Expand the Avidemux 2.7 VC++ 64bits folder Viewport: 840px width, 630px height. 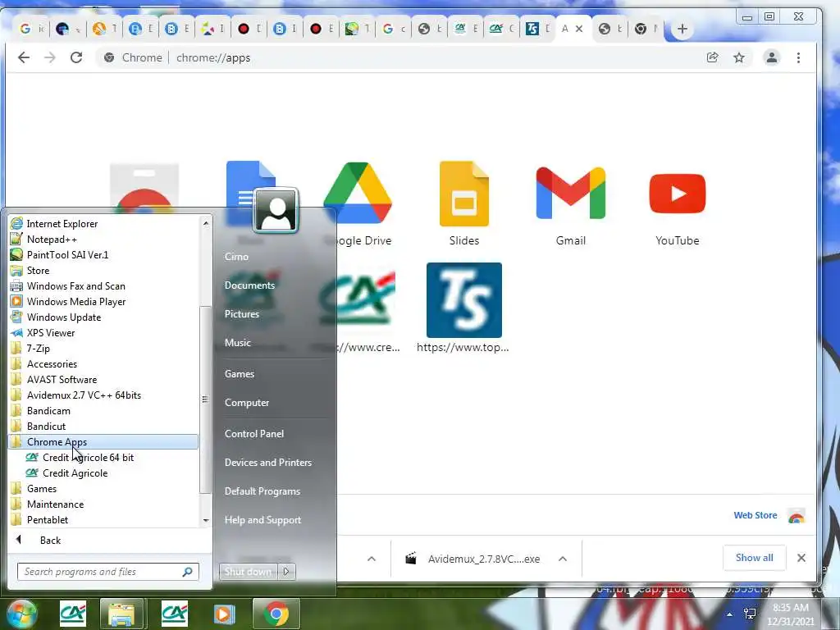point(84,395)
